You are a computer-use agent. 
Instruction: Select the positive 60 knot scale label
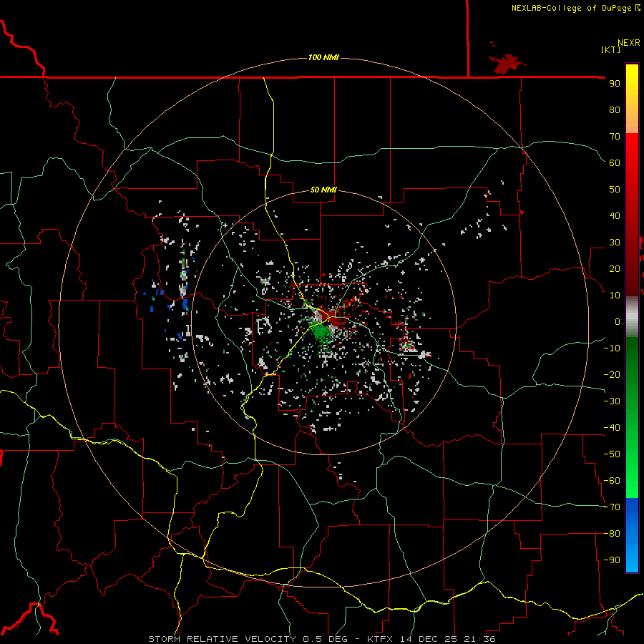pyautogui.click(x=615, y=162)
